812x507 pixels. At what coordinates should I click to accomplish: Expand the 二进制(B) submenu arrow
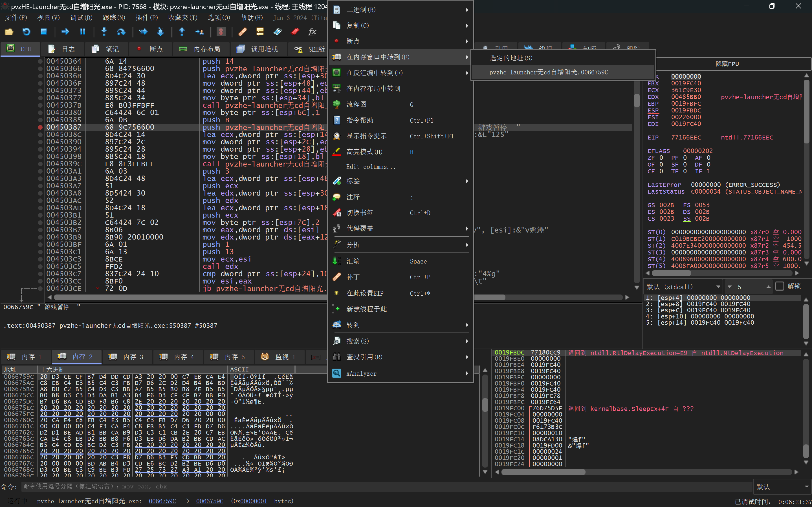click(467, 10)
